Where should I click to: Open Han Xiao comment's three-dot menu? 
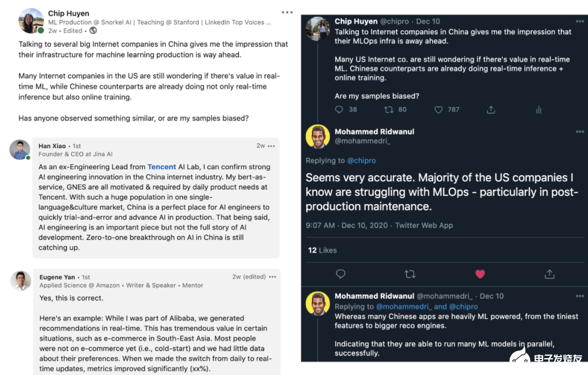271,146
